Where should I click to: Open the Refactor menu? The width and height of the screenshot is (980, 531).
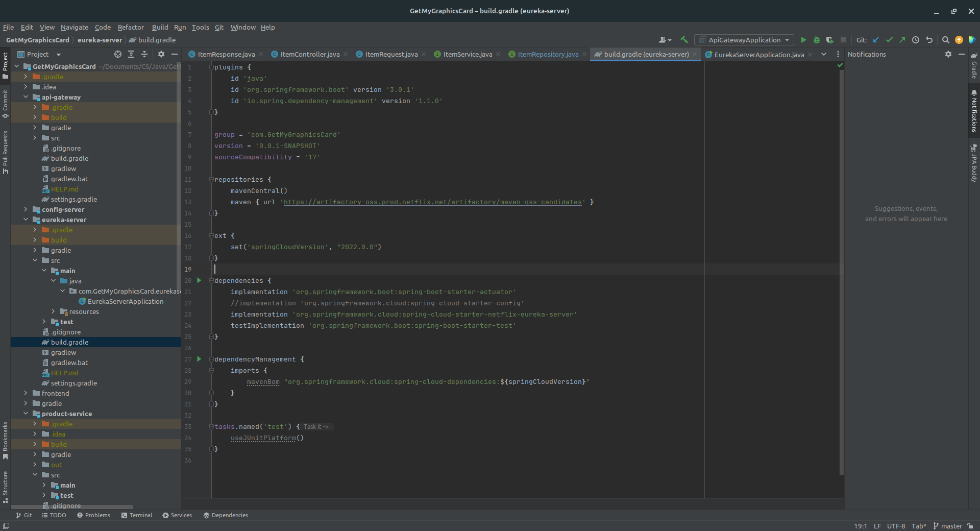point(131,27)
